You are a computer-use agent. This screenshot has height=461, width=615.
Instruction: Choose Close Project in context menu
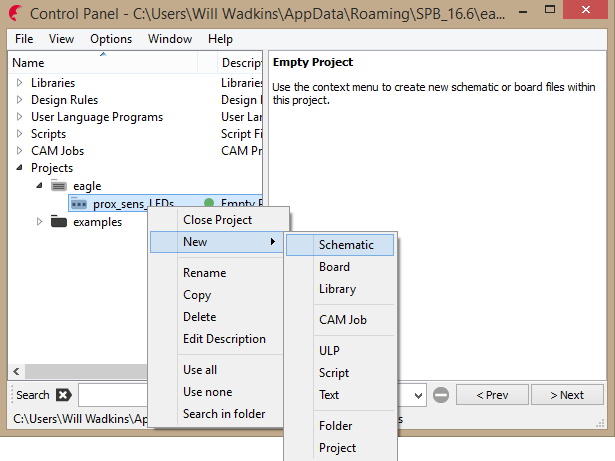[x=217, y=220]
